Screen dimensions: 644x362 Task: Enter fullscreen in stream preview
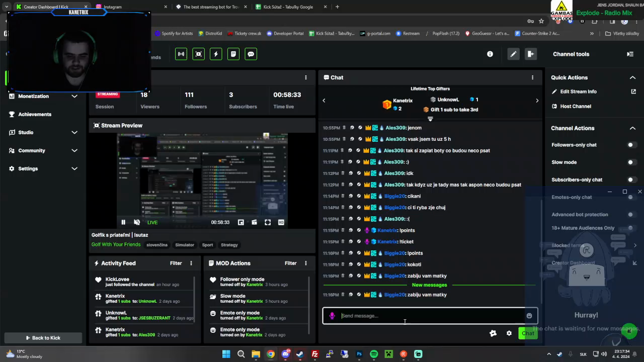pos(268,222)
